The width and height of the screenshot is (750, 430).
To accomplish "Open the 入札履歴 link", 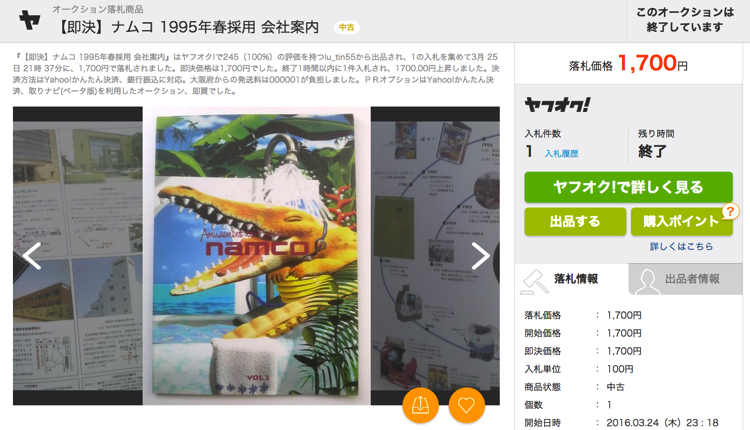I will [562, 154].
